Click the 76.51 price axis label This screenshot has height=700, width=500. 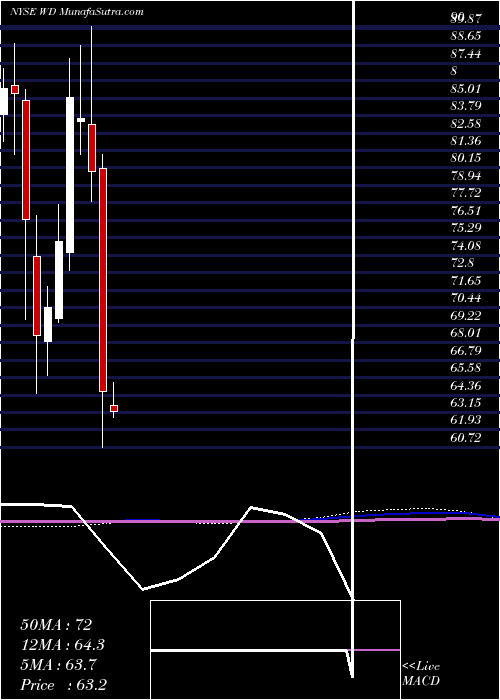[466, 210]
